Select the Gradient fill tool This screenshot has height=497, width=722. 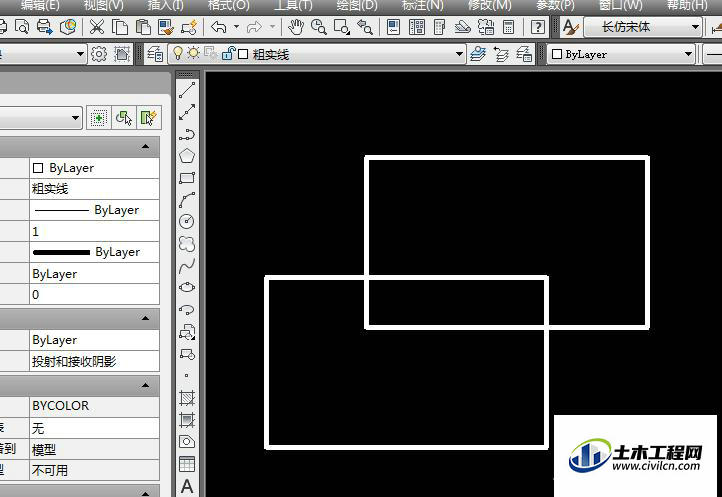(x=187, y=420)
